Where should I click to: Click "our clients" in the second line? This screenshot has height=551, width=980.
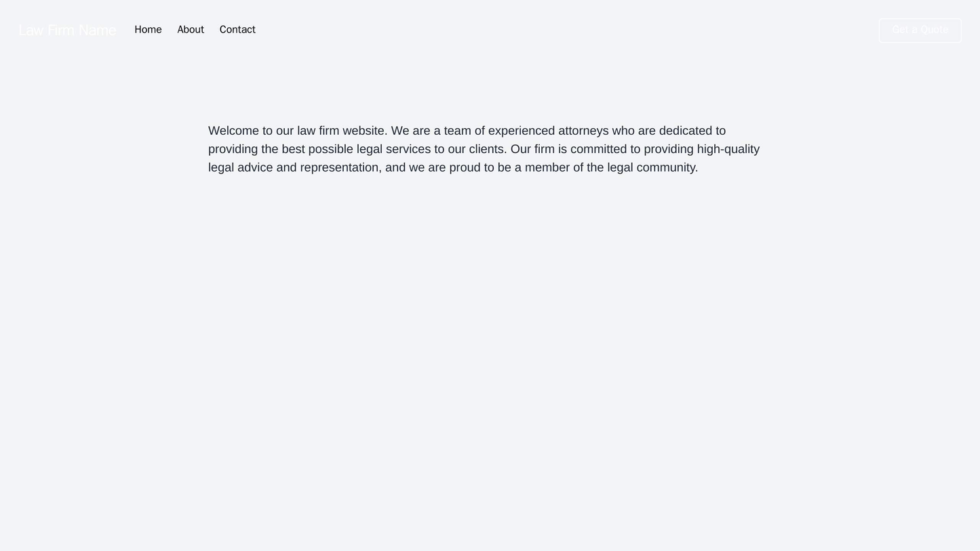477,149
